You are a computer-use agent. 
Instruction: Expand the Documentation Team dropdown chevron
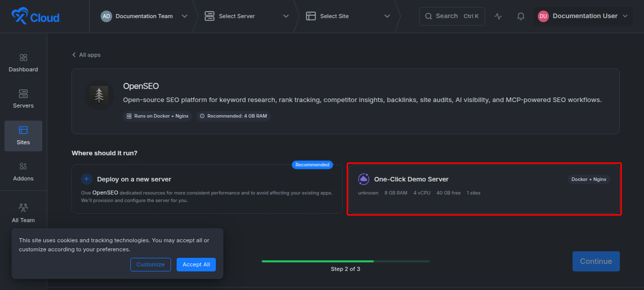click(185, 16)
